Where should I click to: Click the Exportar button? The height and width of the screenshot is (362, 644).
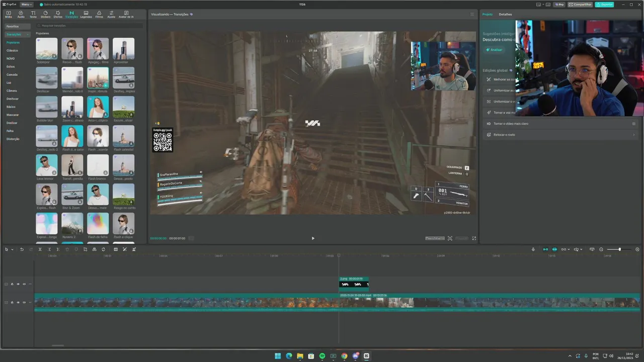[x=604, y=5]
